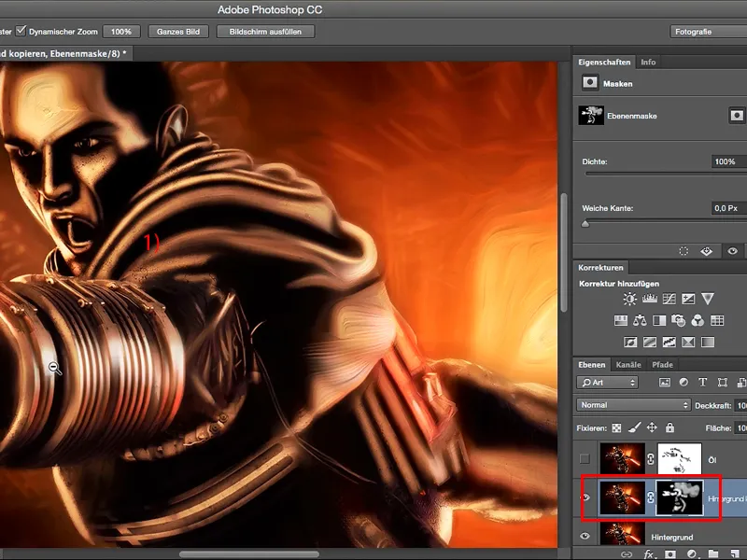Image resolution: width=747 pixels, height=560 pixels.
Task: Switch to the Kanäle tab
Action: [x=628, y=365]
